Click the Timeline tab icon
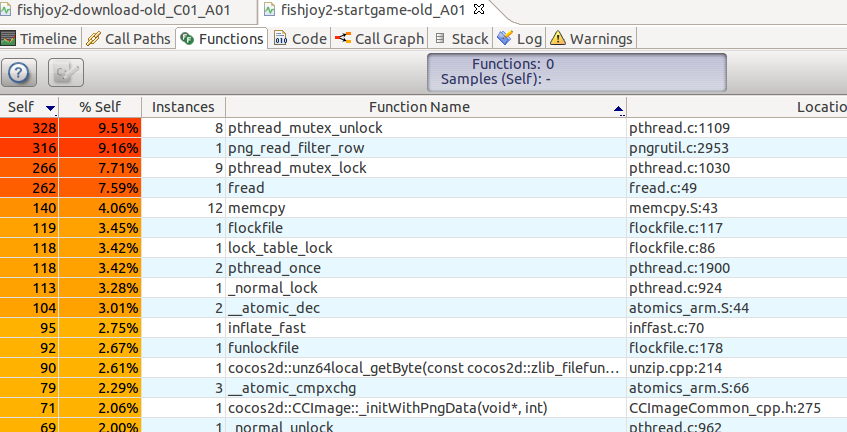 click(9, 39)
